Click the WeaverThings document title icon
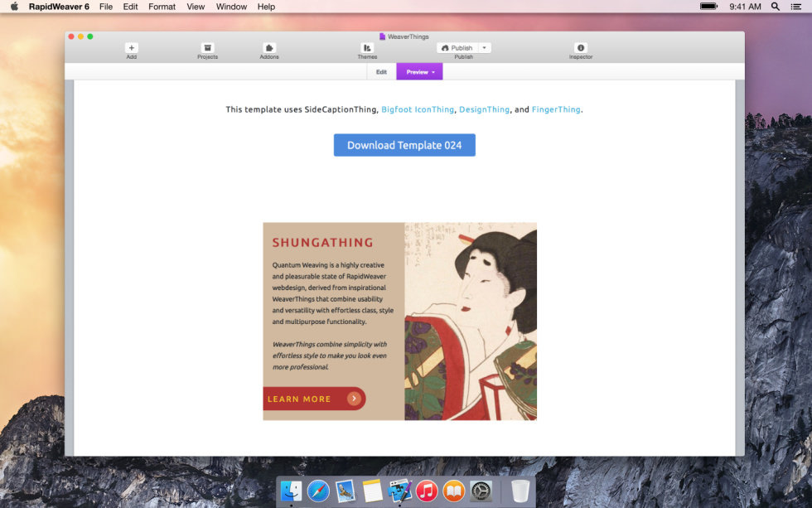Screen dimensions: 812x508 tap(382, 36)
